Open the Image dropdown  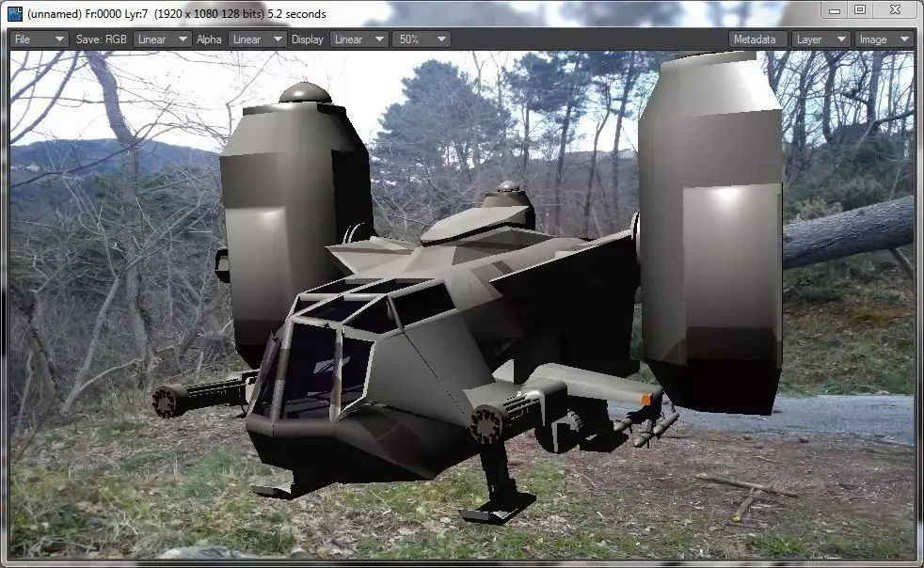click(x=884, y=39)
